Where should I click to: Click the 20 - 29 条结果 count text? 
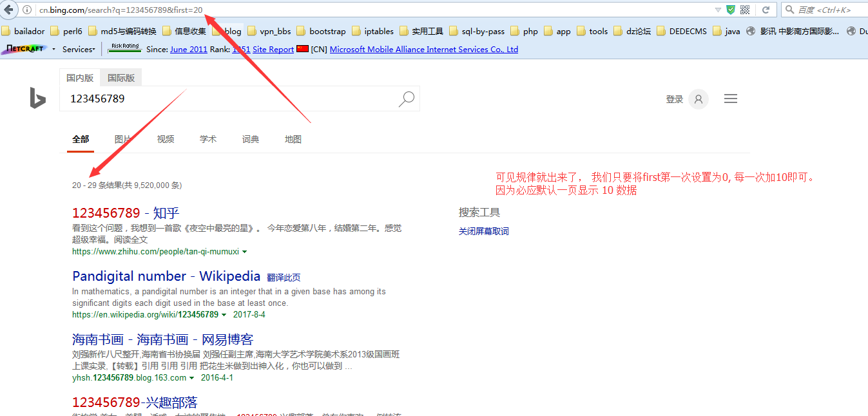127,185
